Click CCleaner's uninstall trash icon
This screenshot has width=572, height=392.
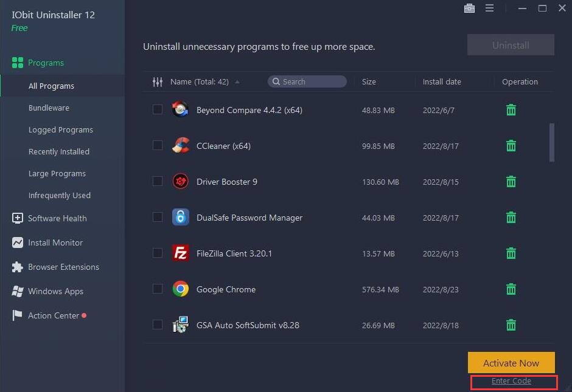[511, 146]
